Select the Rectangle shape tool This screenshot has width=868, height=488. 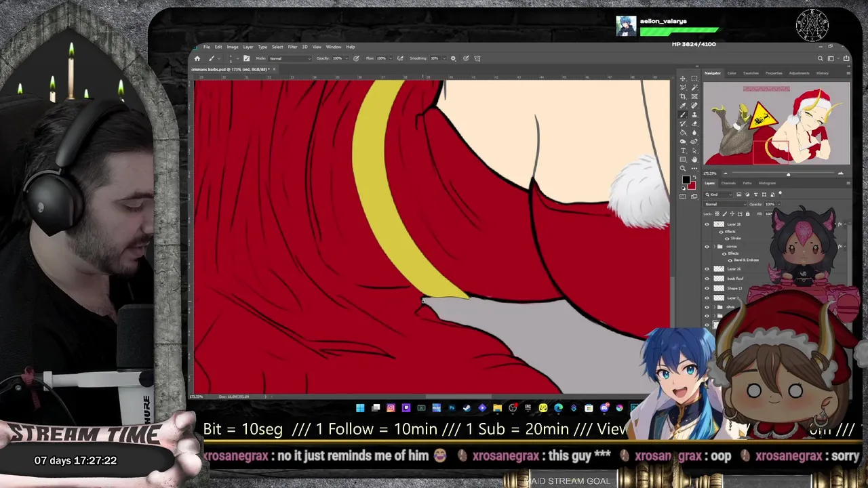click(683, 159)
